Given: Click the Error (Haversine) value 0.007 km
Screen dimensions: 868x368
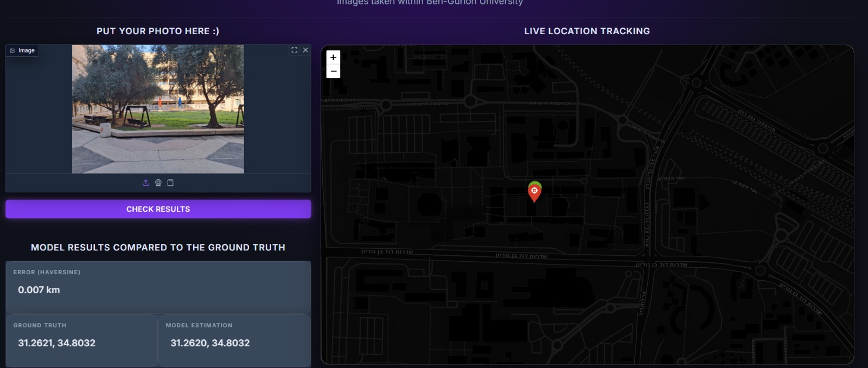Looking at the screenshot, I should pos(39,290).
